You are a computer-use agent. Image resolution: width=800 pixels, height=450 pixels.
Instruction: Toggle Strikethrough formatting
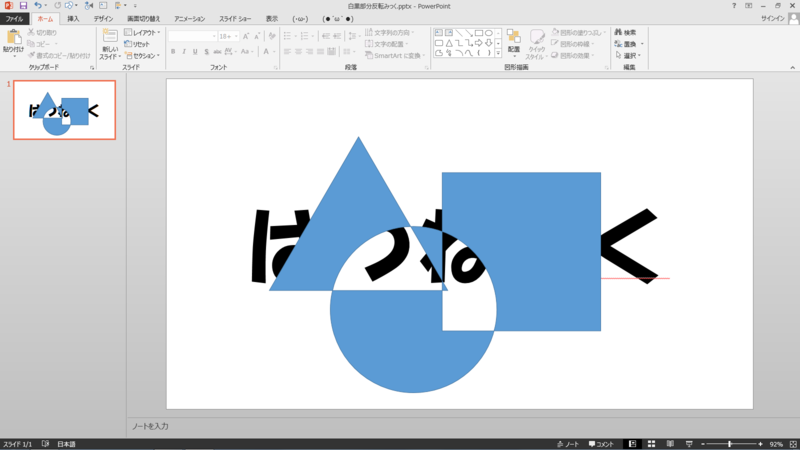(x=217, y=52)
